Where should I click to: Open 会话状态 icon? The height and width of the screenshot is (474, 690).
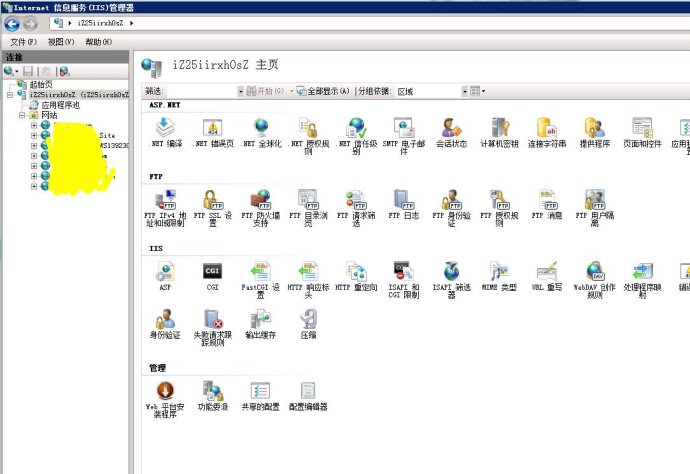[451, 128]
